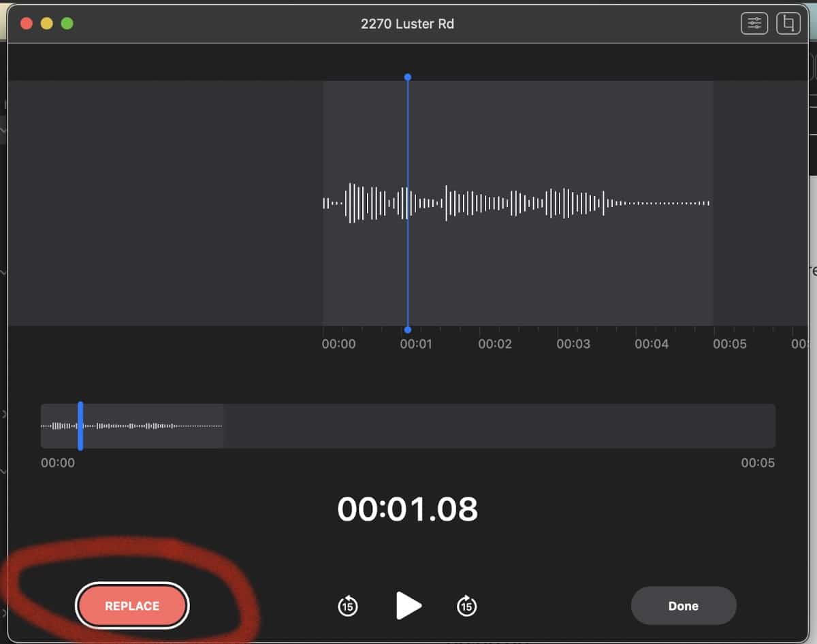Click the 00:01.08 elapsed time display

click(407, 509)
